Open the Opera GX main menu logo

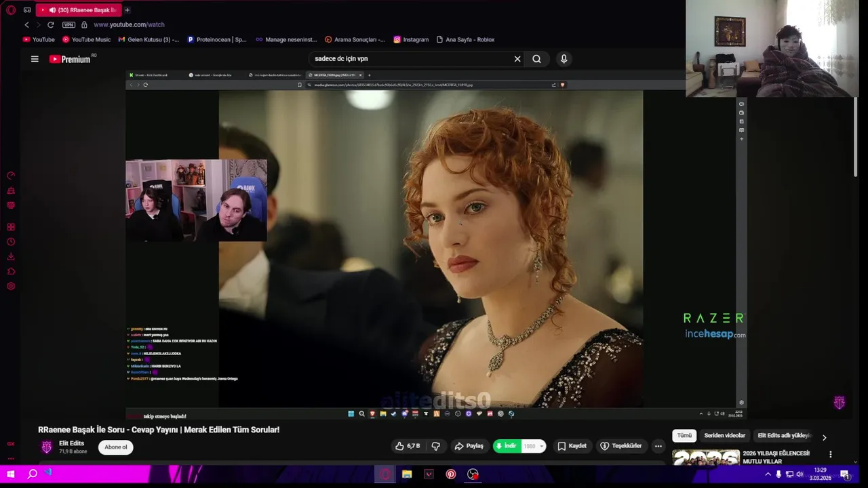pos(11,10)
